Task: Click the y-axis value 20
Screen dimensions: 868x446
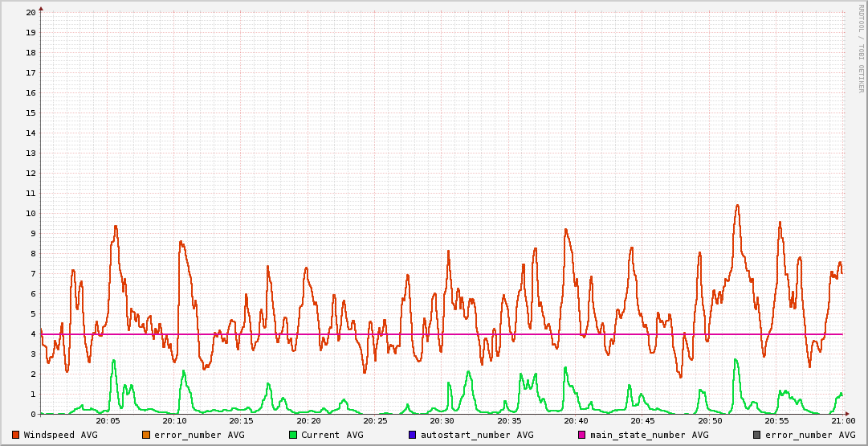Action: click(31, 12)
